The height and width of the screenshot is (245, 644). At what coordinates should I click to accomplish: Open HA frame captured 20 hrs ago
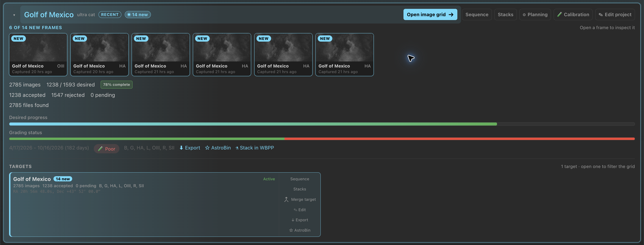coord(99,55)
